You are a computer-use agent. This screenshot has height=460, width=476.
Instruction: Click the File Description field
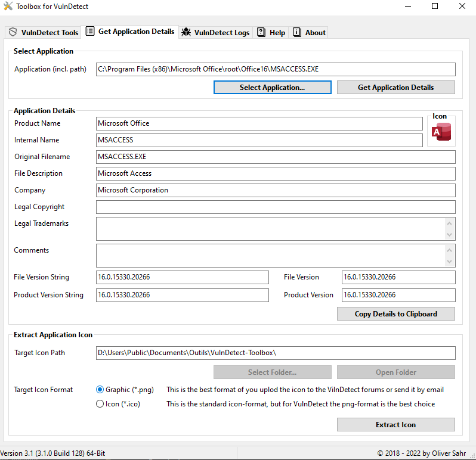276,173
